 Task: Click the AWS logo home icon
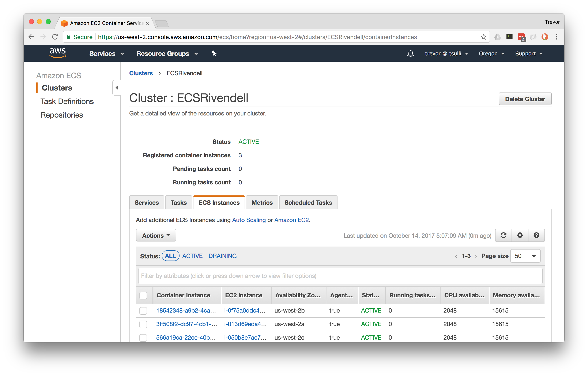click(x=58, y=53)
